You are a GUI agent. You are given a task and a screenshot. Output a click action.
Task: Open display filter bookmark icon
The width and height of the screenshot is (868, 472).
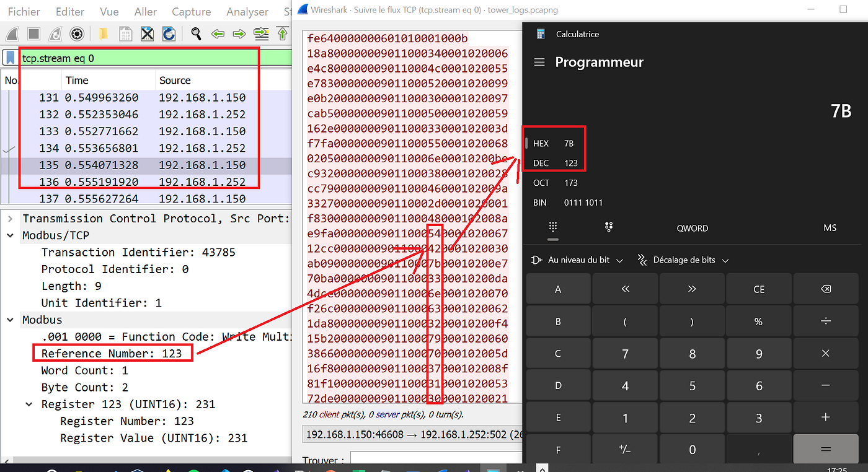click(11, 58)
